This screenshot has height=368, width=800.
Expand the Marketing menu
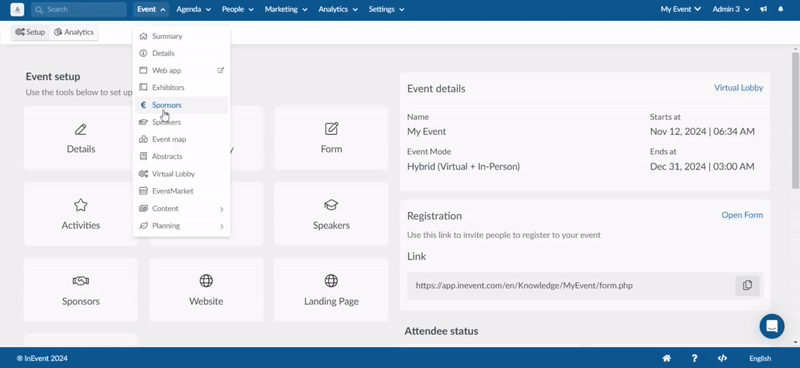point(286,9)
